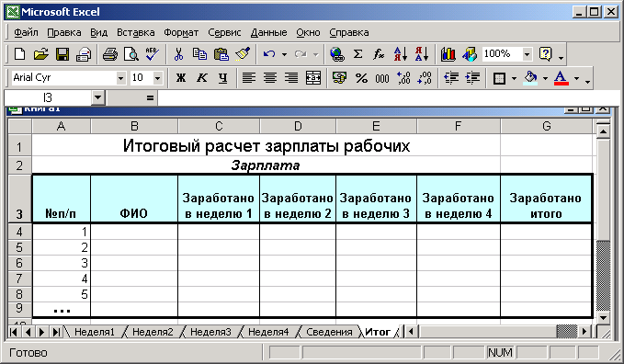Toggle italic К formatting
The width and height of the screenshot is (624, 364).
point(202,77)
